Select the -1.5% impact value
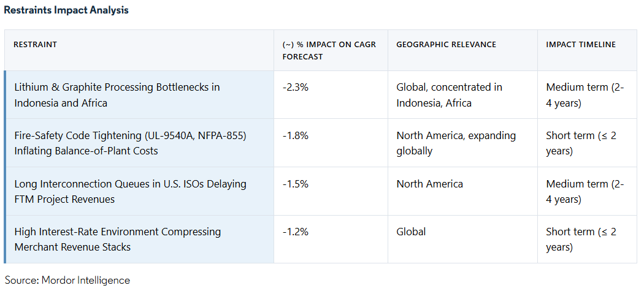 (295, 184)
